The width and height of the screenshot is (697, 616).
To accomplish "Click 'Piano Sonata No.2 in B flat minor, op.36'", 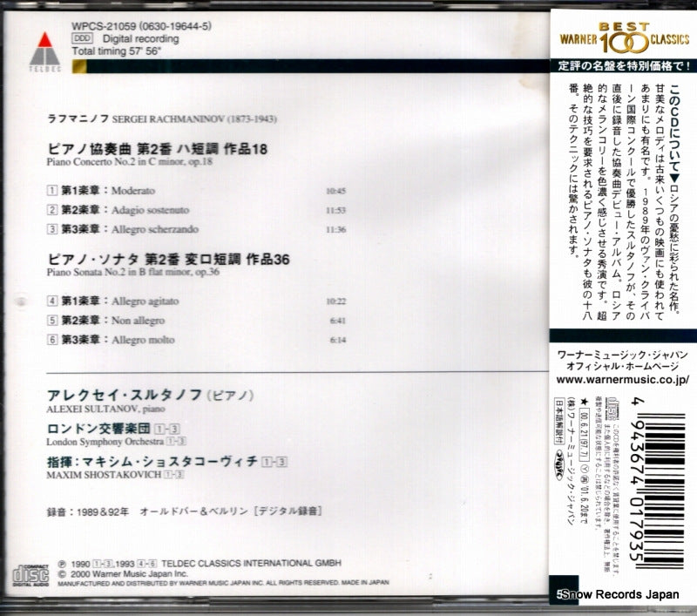I will coord(133,272).
